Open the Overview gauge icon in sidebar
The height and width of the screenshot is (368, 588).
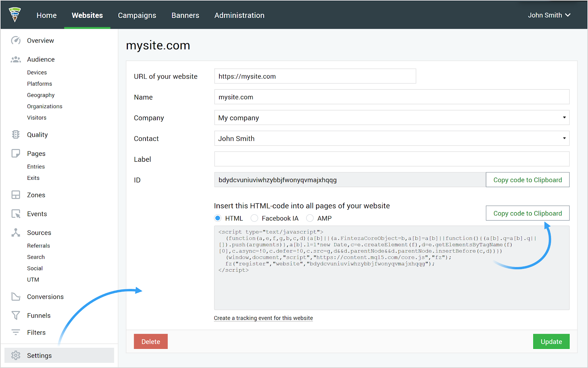coord(16,40)
